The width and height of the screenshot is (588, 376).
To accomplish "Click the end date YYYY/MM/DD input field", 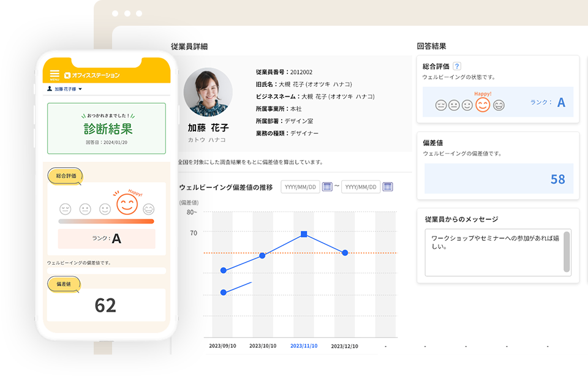I will tap(361, 187).
